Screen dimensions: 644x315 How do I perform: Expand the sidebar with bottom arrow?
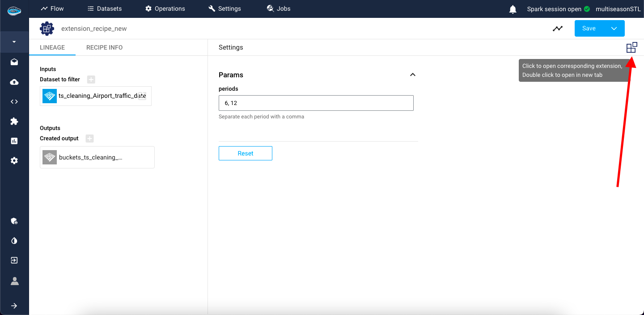click(14, 306)
